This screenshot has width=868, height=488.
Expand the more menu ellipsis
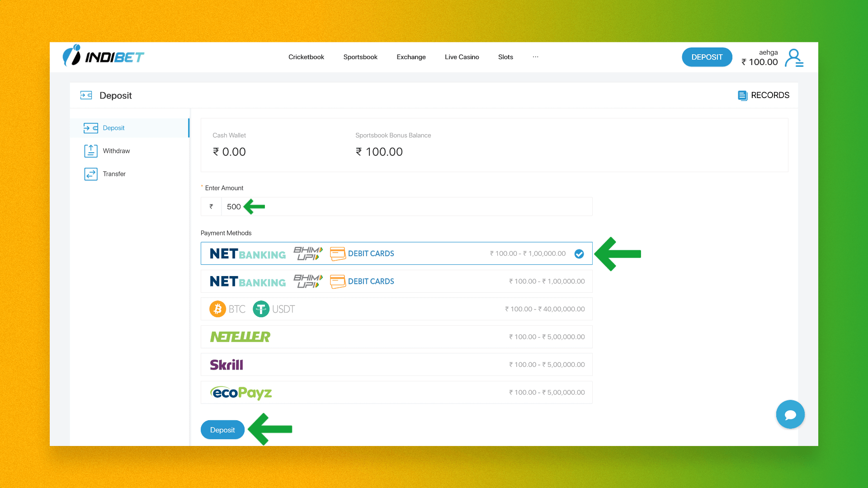coord(535,57)
